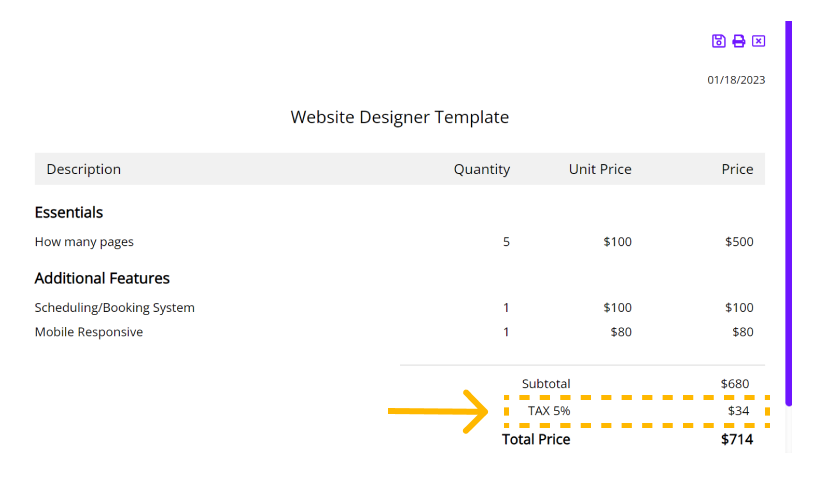Click the Website Designer Template title

[400, 117]
